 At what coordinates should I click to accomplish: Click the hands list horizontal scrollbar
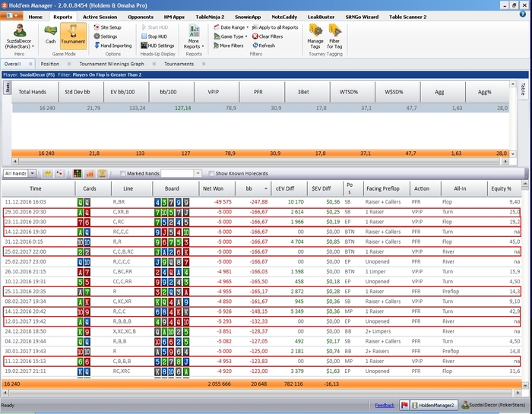261,393
